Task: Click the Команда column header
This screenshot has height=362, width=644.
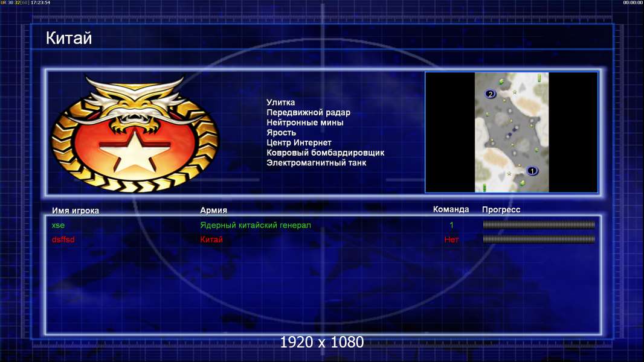Action: click(x=451, y=209)
